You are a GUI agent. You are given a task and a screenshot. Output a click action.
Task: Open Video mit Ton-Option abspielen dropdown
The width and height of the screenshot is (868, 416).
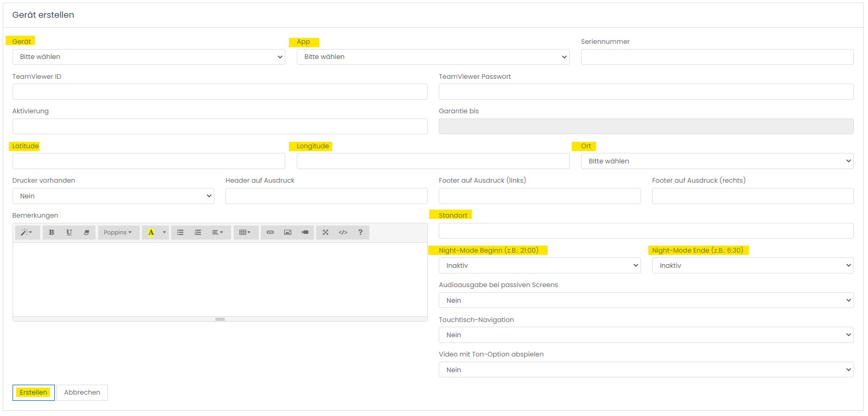point(646,370)
